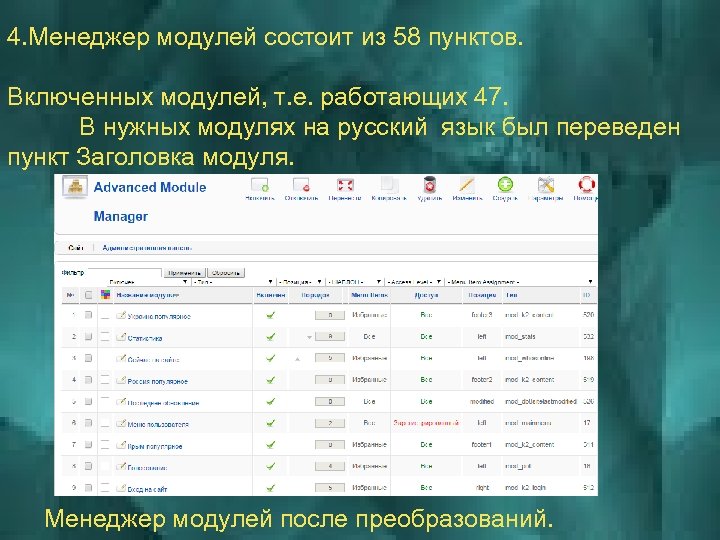This screenshot has height=540, width=720.
Task: Toggle enabled checkmark for Голосование row
Action: [270, 467]
